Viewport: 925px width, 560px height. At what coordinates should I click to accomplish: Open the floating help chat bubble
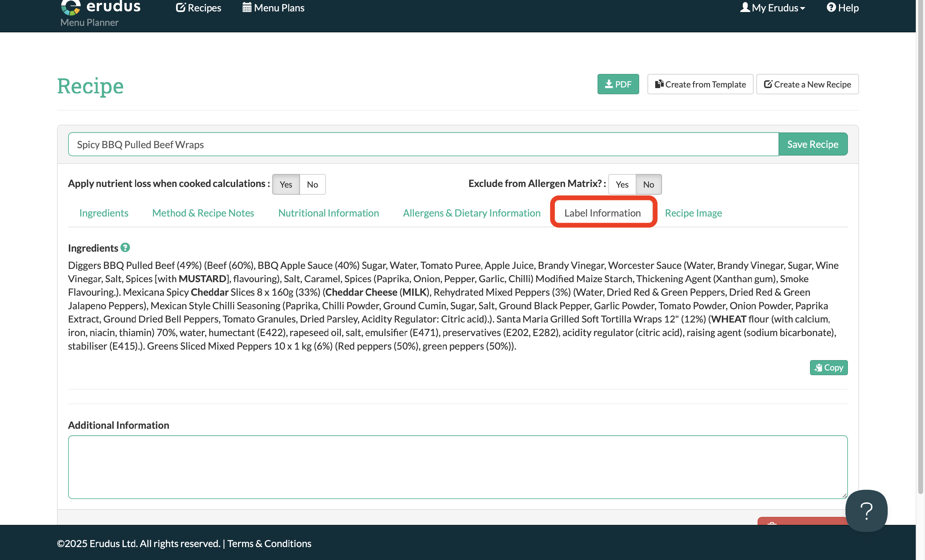coord(866,511)
